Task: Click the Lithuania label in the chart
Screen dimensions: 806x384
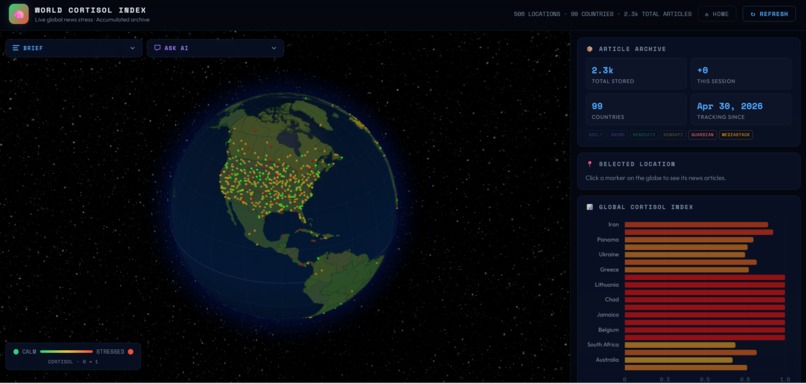Action: pyautogui.click(x=607, y=285)
